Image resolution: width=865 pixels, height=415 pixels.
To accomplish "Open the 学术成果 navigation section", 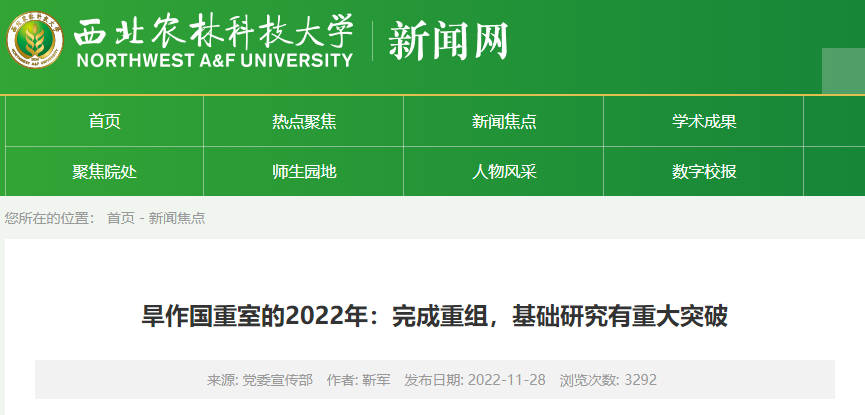I will [x=704, y=122].
